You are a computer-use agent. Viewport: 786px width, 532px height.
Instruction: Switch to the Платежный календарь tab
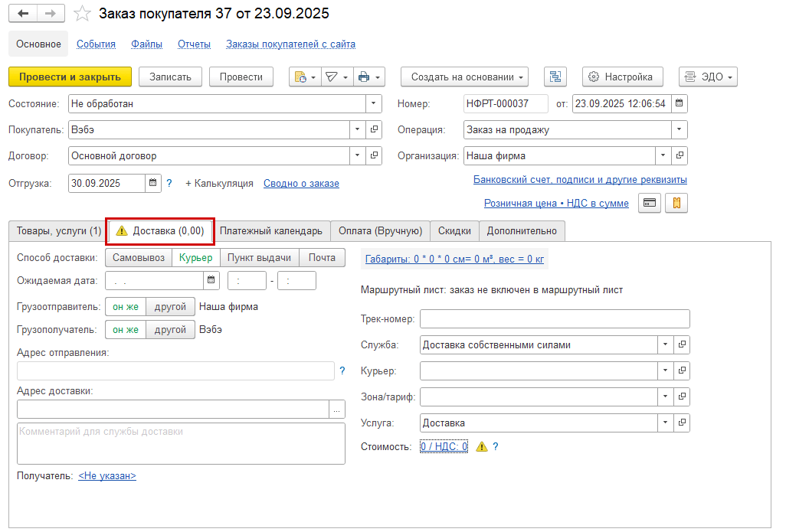[271, 230]
